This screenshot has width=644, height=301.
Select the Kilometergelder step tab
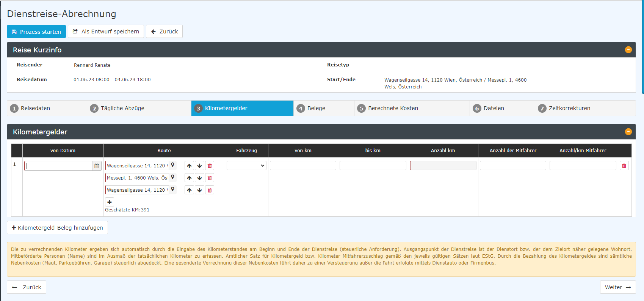pyautogui.click(x=242, y=108)
